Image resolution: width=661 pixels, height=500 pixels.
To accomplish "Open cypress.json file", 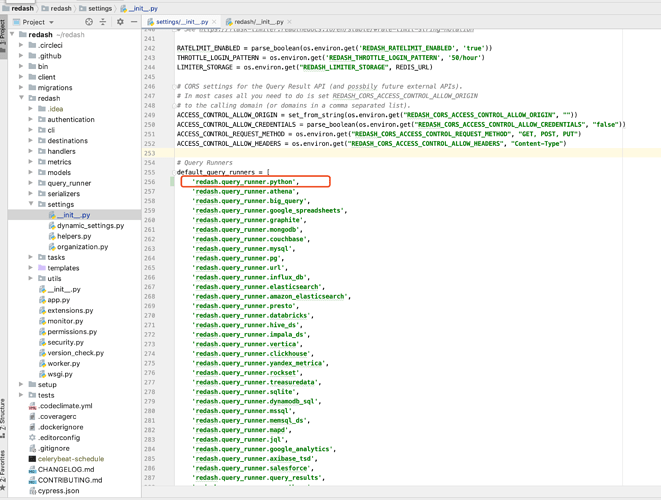I will click(x=59, y=491).
